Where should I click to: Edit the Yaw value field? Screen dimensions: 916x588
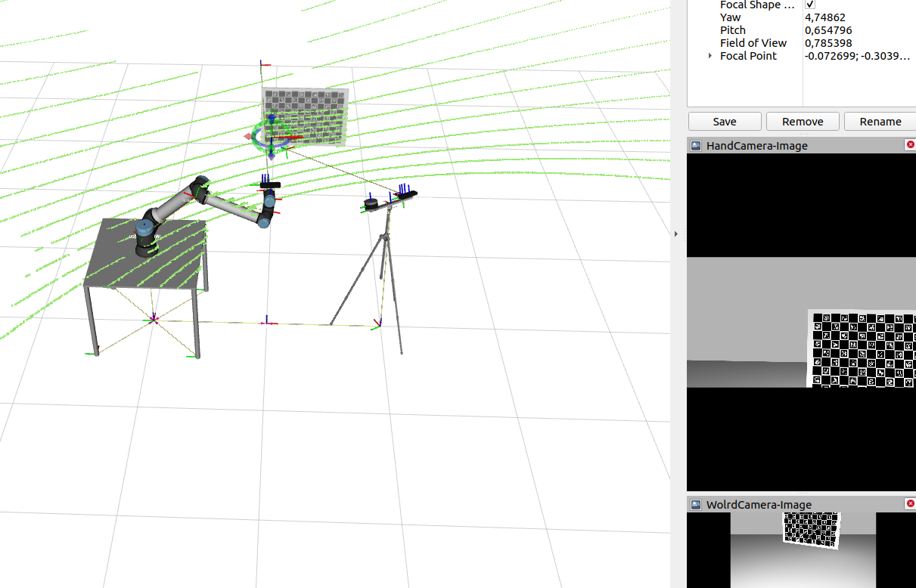click(824, 17)
